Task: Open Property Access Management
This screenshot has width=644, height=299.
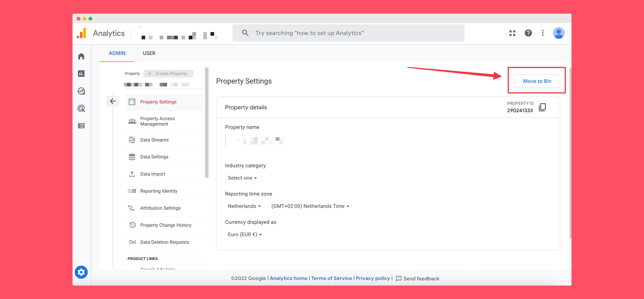Action: coord(164,121)
